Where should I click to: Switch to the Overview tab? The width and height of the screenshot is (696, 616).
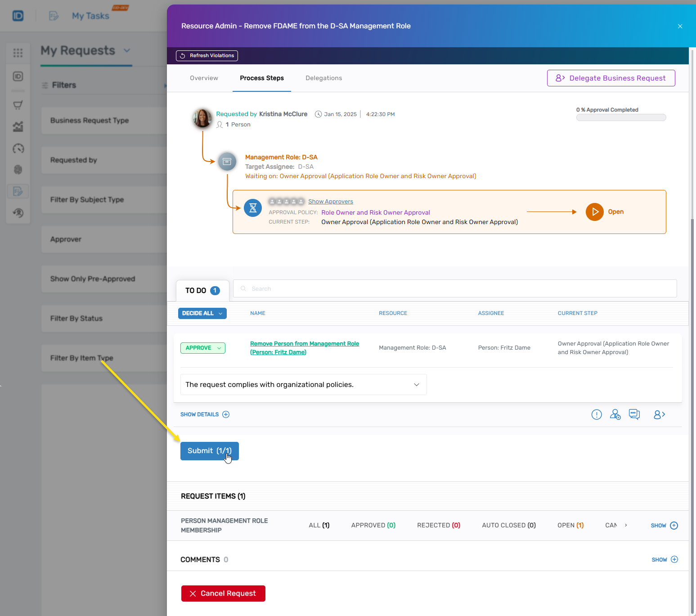(x=204, y=78)
